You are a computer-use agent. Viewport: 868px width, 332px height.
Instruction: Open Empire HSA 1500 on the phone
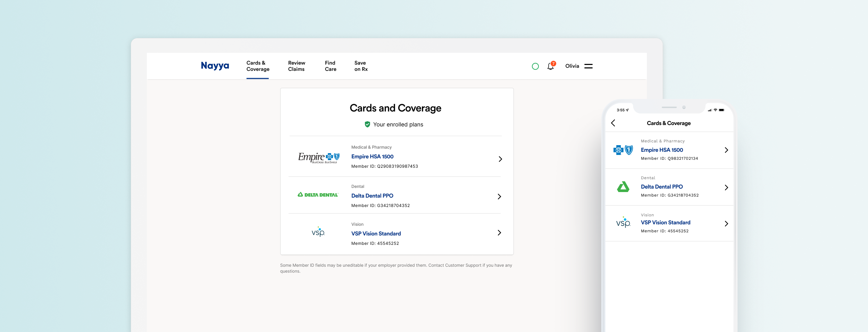[662, 150]
